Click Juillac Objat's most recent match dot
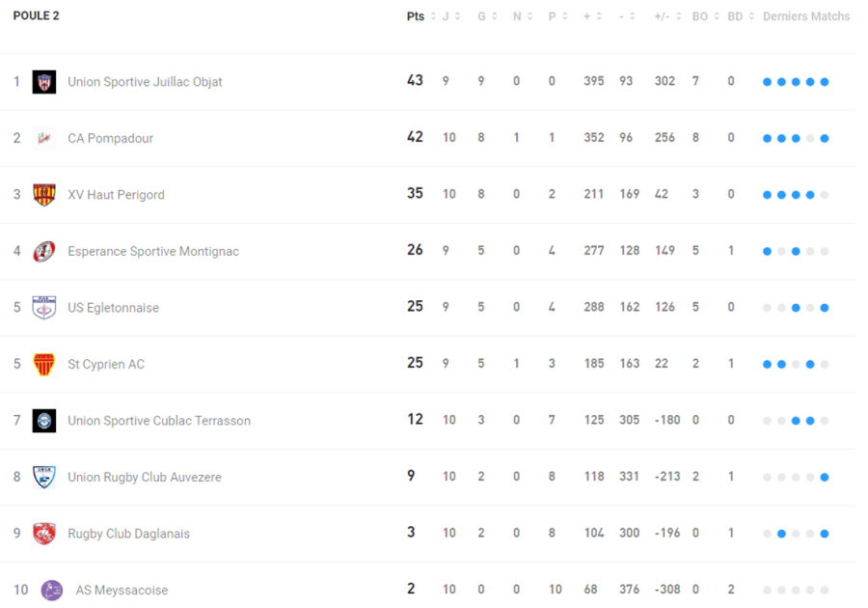The image size is (868, 608). click(825, 82)
